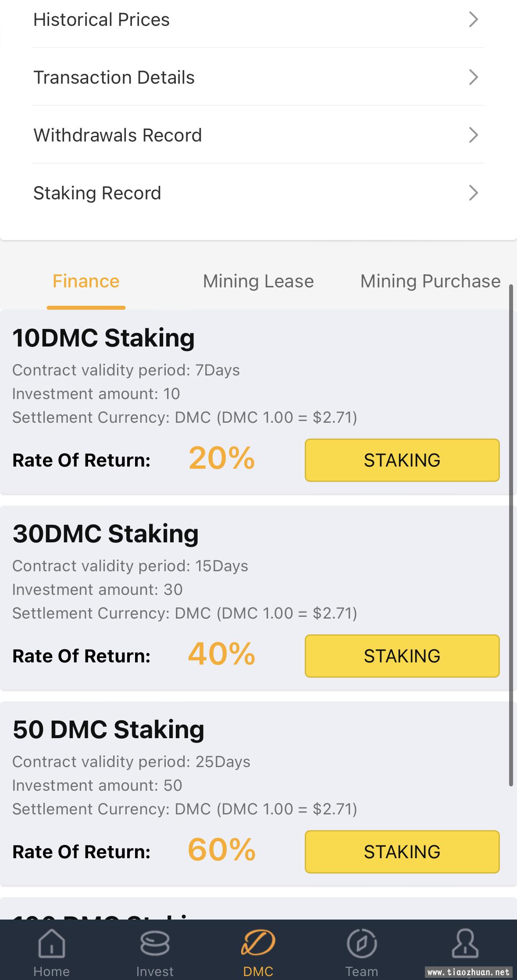Tap the profile person icon in navigation

[x=465, y=943]
